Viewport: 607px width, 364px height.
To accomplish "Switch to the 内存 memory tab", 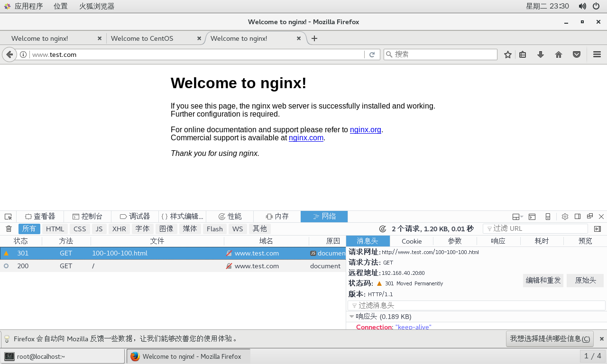I will pos(277,217).
